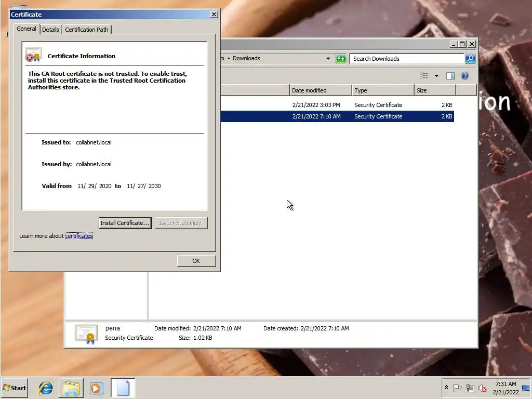Confirm the Certificate dialog with OK
Viewport: 532px width, 399px height.
196,261
